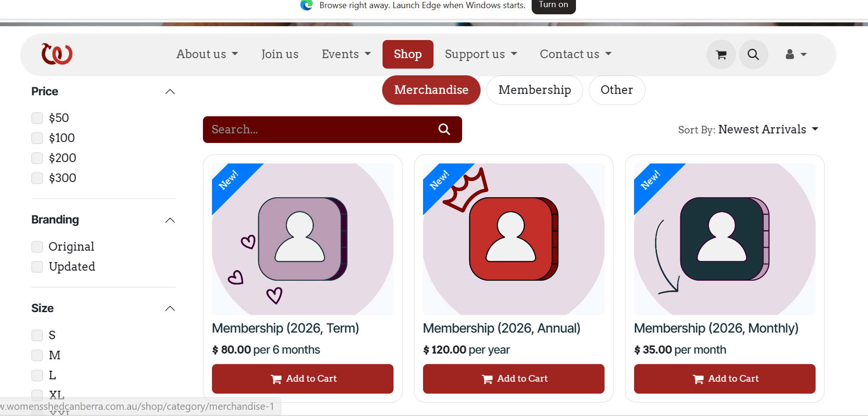Check the size M checkbox
868x416 pixels.
tap(37, 355)
